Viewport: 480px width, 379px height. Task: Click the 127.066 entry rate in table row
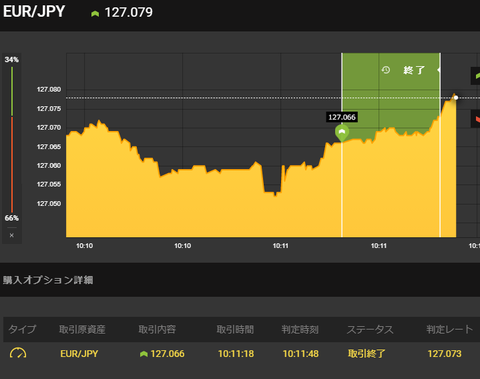(x=167, y=354)
